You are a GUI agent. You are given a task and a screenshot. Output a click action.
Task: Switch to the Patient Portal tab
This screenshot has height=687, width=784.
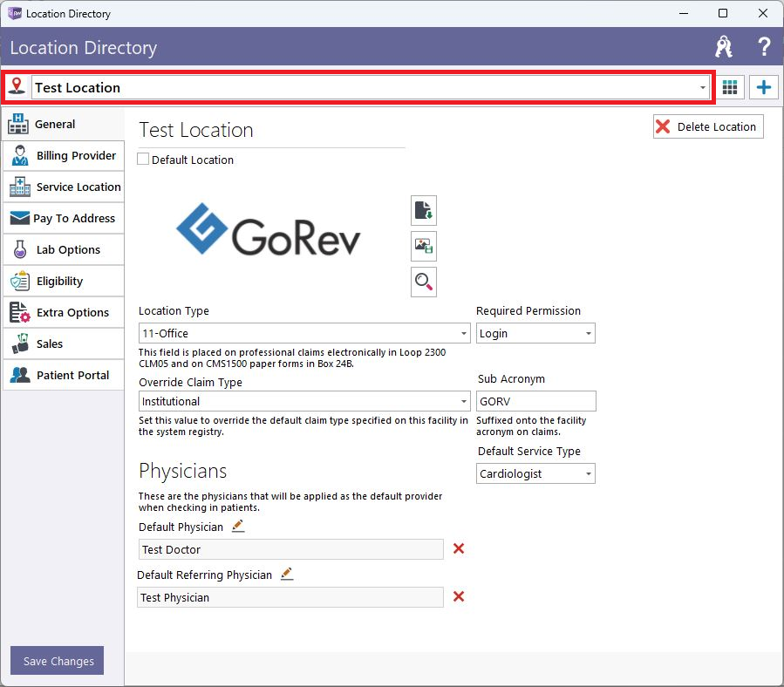pyautogui.click(x=64, y=375)
